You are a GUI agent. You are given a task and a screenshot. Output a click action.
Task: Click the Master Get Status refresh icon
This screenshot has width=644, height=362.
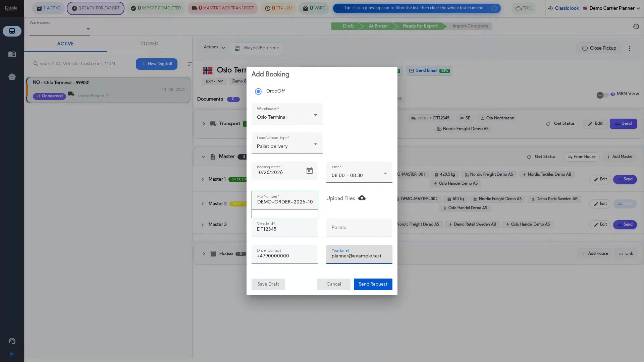point(529,157)
